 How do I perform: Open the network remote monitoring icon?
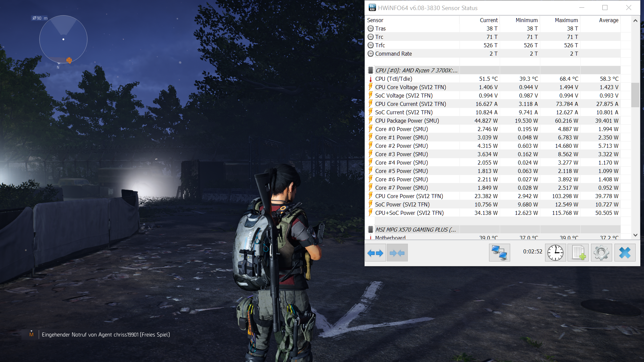[499, 253]
